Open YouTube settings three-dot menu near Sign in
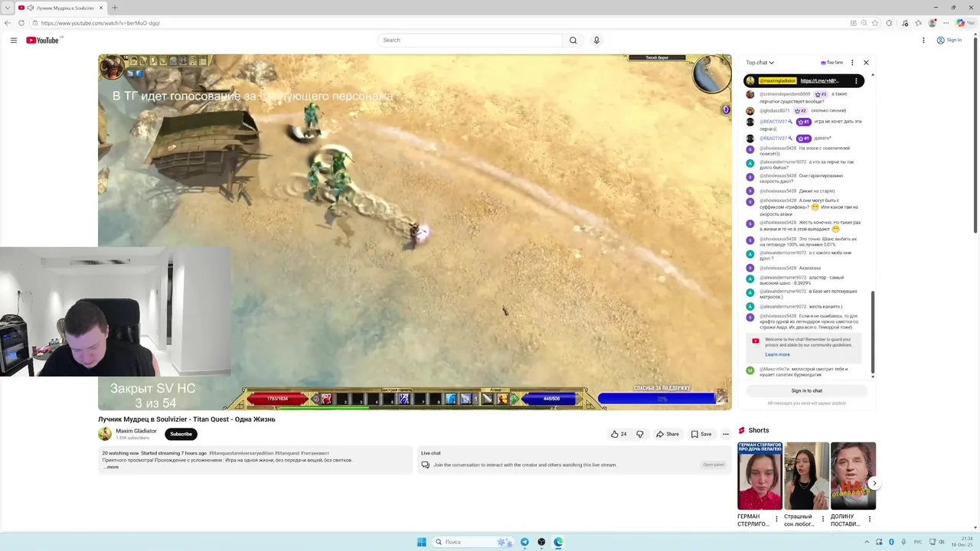The image size is (980, 551). 923,40
